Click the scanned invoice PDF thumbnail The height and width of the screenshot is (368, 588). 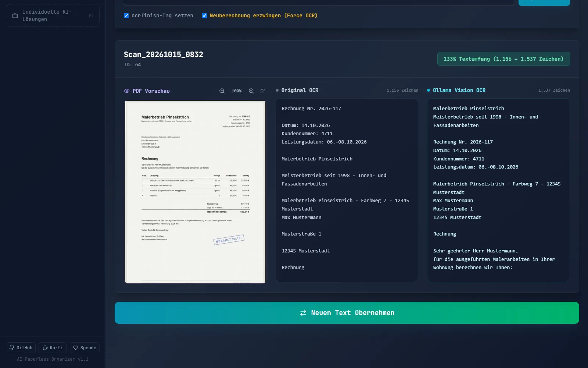pyautogui.click(x=195, y=192)
